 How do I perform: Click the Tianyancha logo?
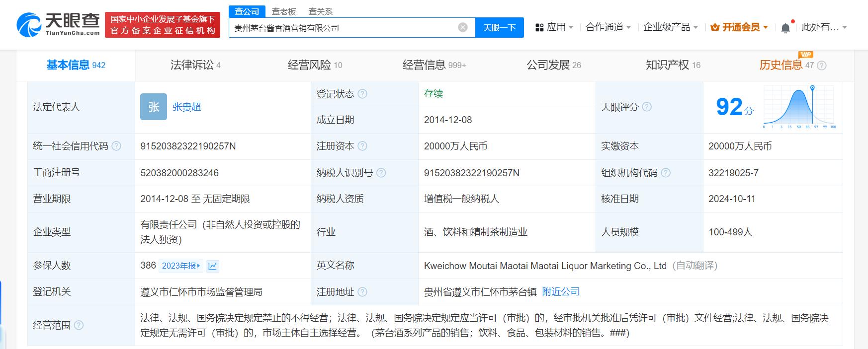(x=58, y=24)
